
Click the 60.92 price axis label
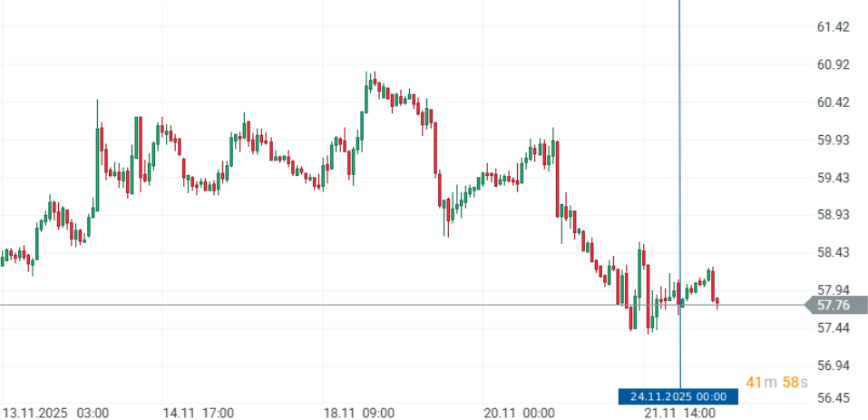[833, 64]
